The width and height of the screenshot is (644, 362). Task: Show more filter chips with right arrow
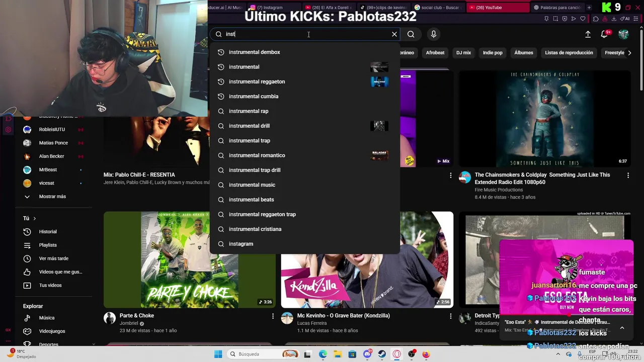(x=629, y=53)
